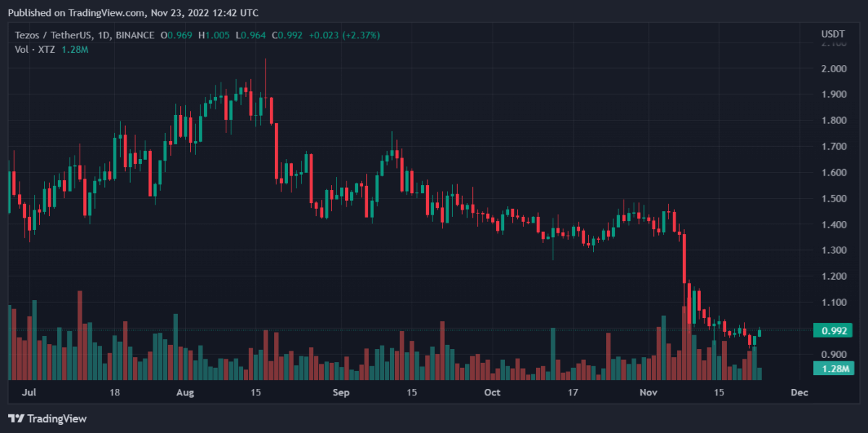Click the 1.100 price axis label
The image size is (868, 433).
833,303
